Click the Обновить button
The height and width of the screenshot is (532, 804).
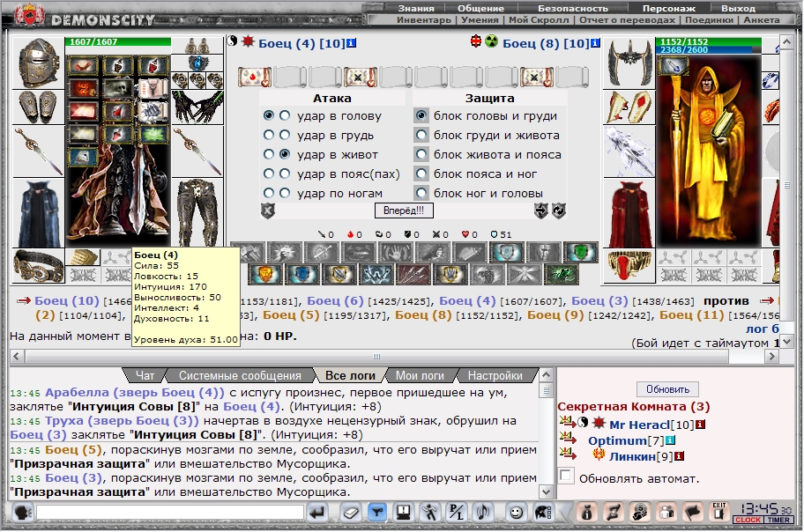click(x=667, y=389)
